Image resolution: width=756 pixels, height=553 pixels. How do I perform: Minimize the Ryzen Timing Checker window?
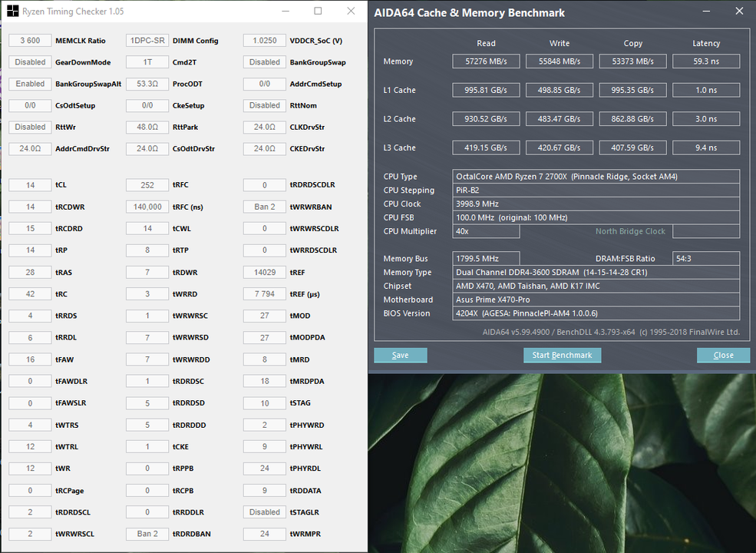click(x=286, y=11)
